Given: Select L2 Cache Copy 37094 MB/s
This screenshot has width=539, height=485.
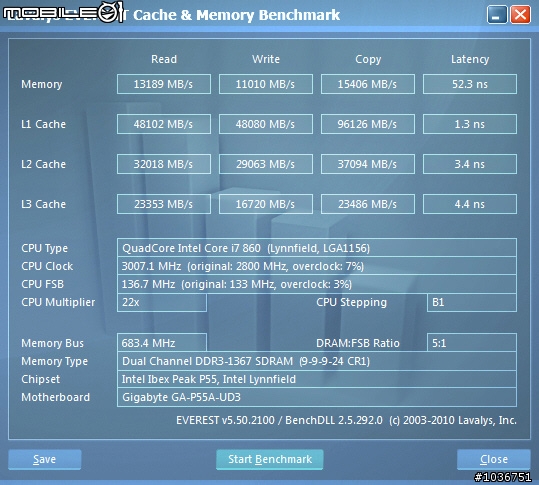Looking at the screenshot, I should 368,164.
